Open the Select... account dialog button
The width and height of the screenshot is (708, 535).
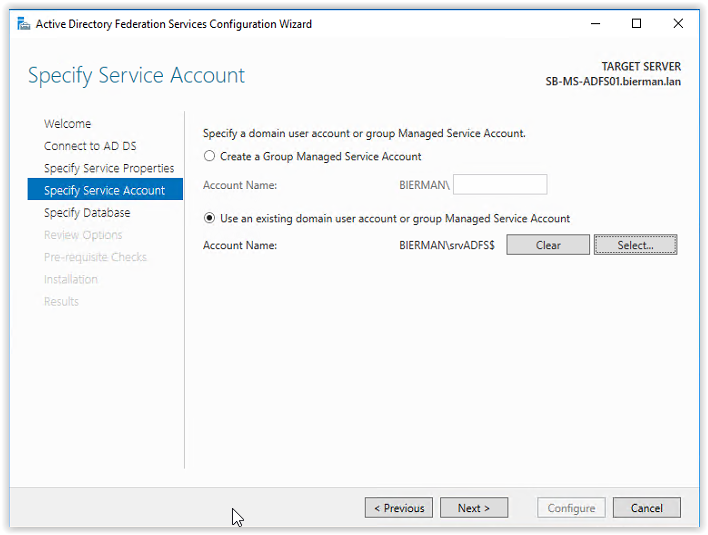635,245
